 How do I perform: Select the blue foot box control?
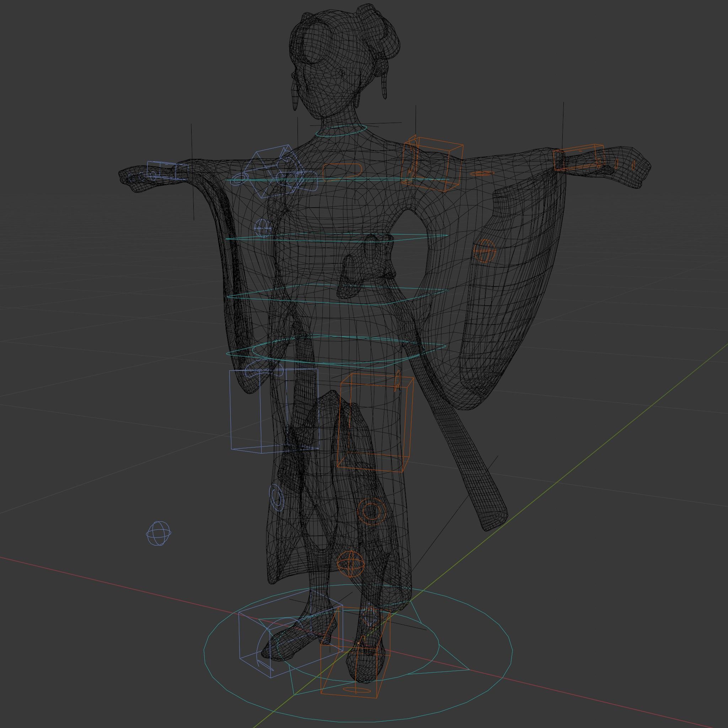click(291, 634)
